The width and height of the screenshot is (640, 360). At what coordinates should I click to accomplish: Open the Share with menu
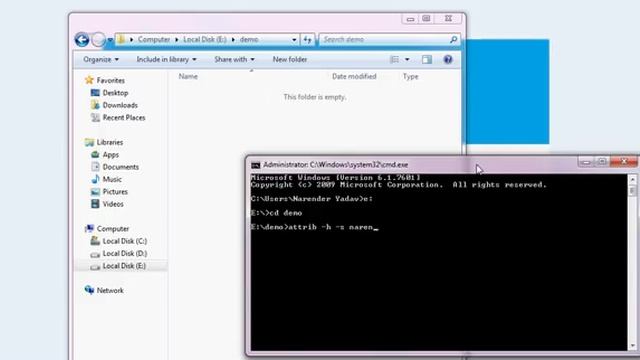point(234,60)
